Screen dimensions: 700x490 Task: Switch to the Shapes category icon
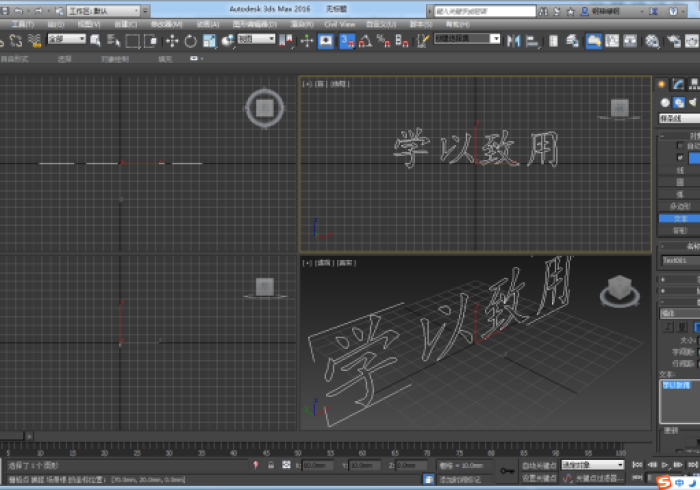pos(678,102)
